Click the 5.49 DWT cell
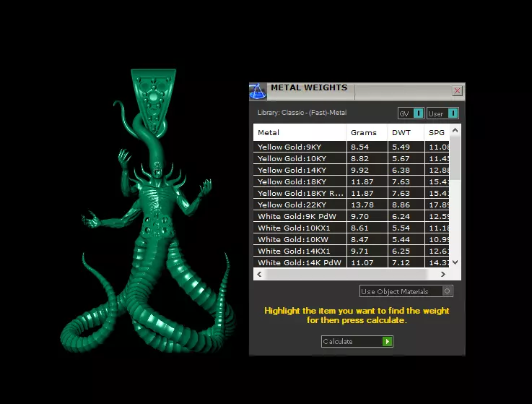Image resolution: width=532 pixels, height=404 pixels. [406, 147]
